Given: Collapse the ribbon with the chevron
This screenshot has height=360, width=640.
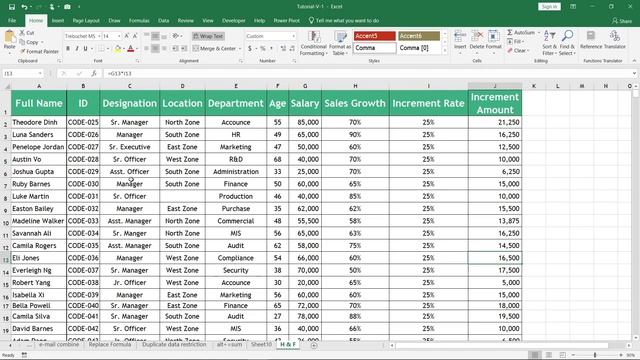Looking at the screenshot, I should (x=634, y=61).
